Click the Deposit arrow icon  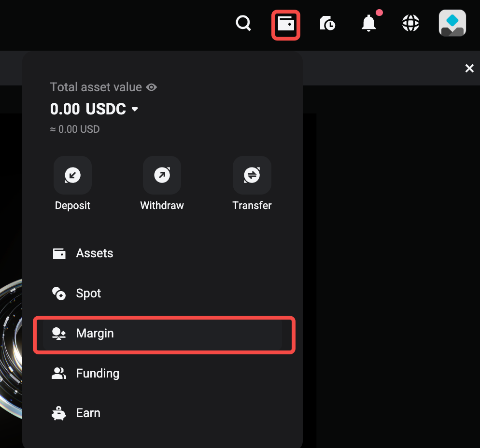(72, 175)
